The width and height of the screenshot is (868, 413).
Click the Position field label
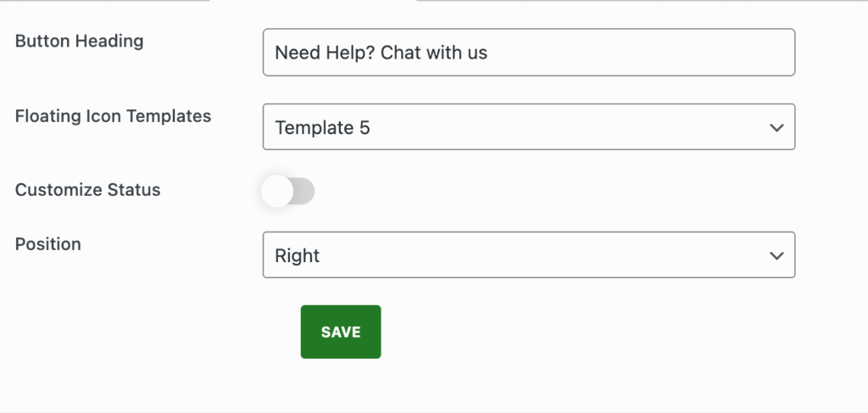tap(48, 244)
